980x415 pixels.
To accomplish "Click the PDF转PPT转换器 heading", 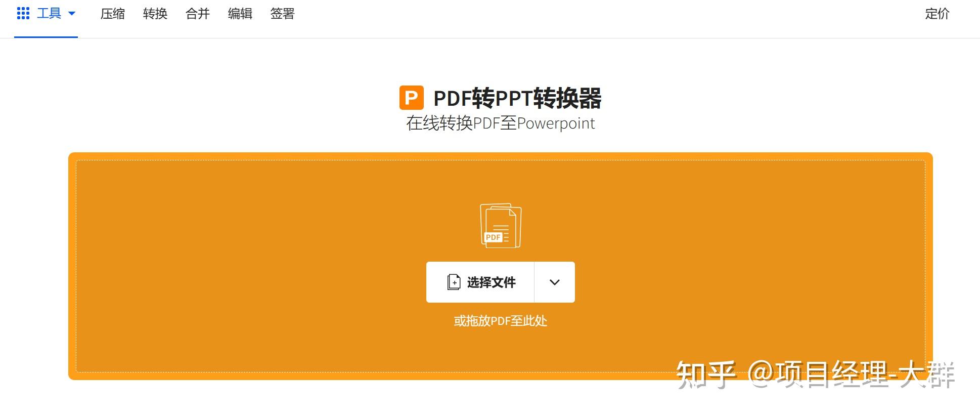I will coord(517,98).
